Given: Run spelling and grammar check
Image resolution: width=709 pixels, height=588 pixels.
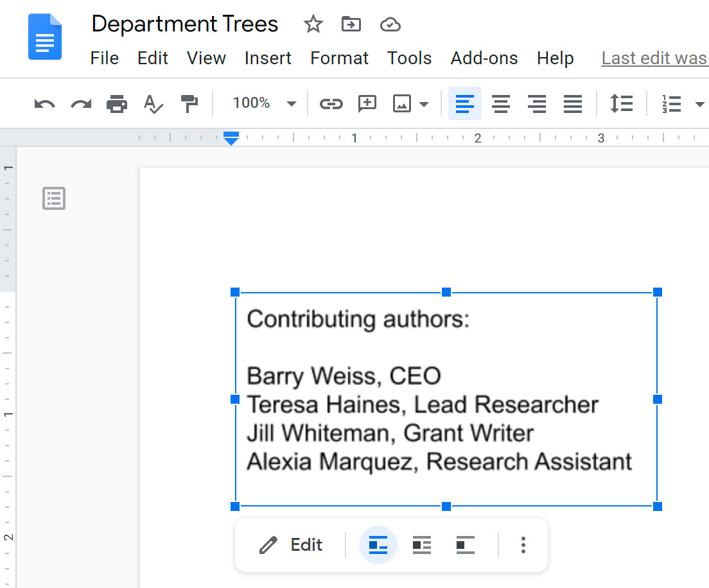Looking at the screenshot, I should click(x=153, y=103).
